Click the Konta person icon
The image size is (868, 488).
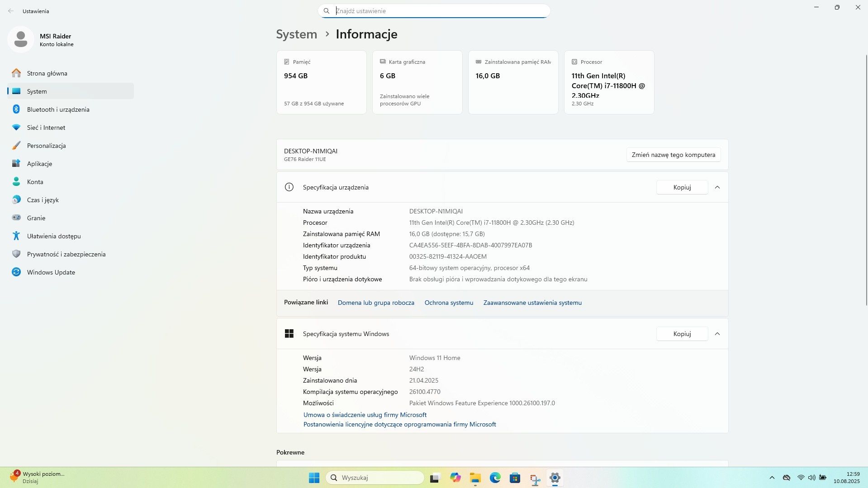point(16,182)
